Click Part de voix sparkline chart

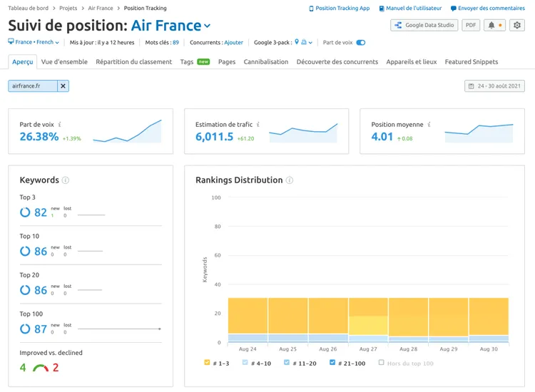click(127, 131)
